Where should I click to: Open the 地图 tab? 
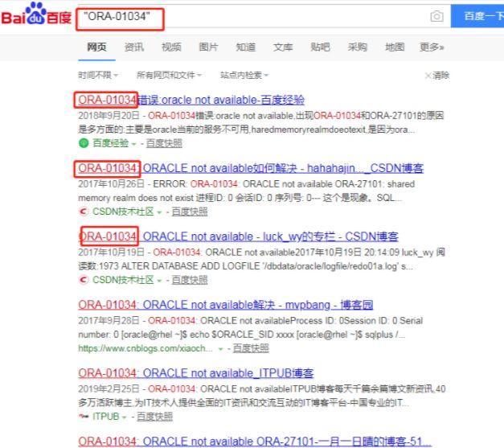395,47
